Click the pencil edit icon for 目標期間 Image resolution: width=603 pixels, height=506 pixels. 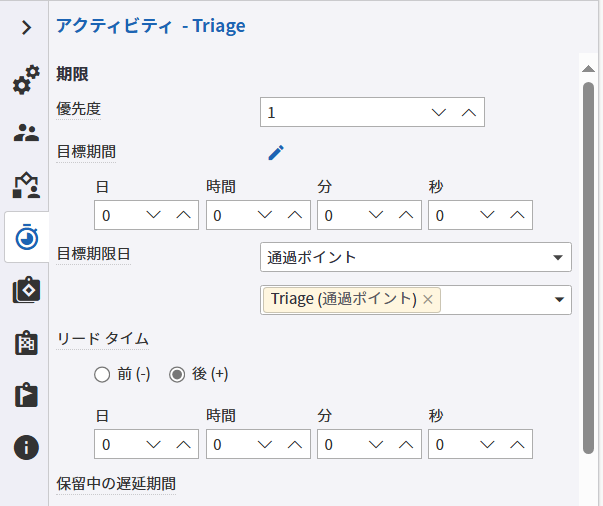click(x=276, y=152)
